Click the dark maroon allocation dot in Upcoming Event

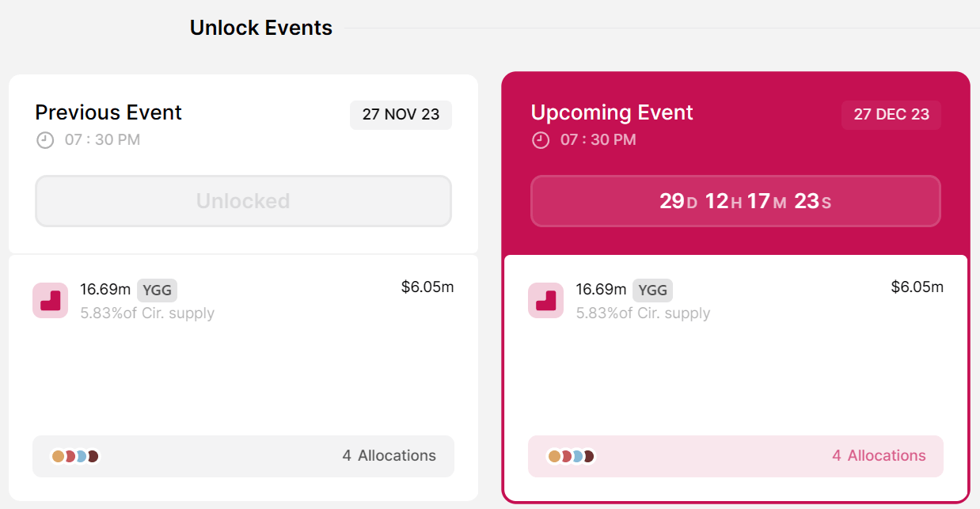(x=589, y=456)
